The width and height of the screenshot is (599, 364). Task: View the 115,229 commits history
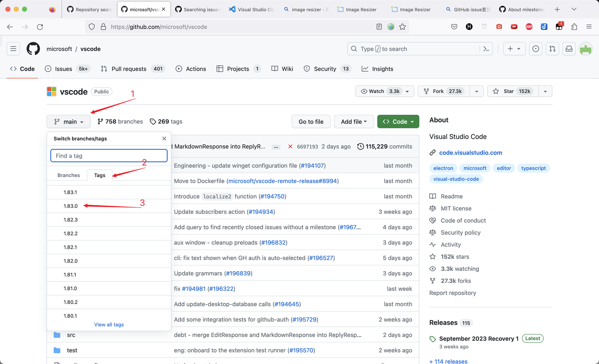point(385,146)
